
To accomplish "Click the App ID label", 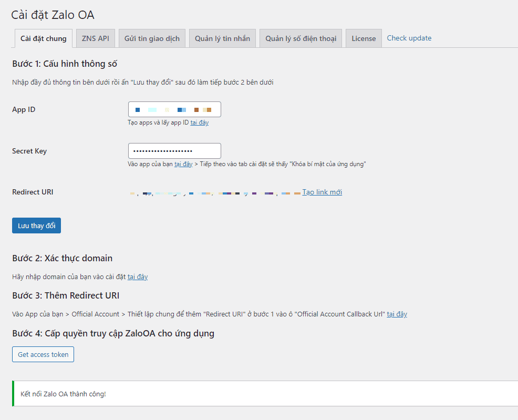I will (24, 109).
